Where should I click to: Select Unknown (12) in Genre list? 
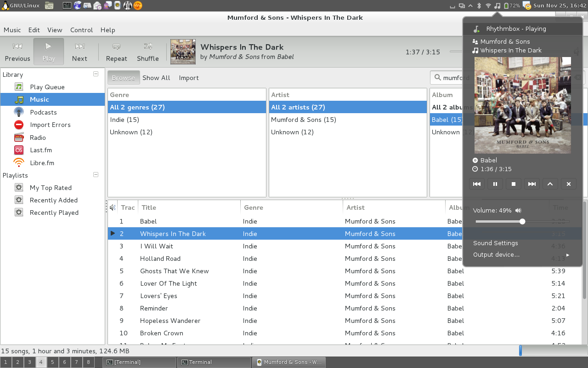pos(187,132)
